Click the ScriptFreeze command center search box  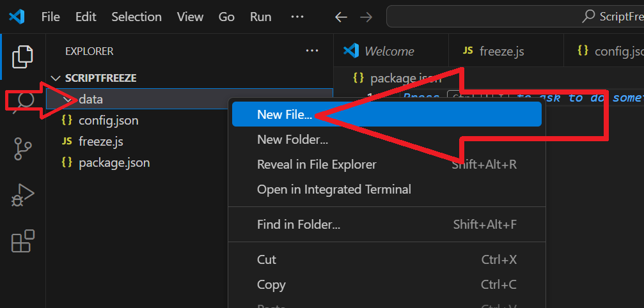(x=515, y=17)
